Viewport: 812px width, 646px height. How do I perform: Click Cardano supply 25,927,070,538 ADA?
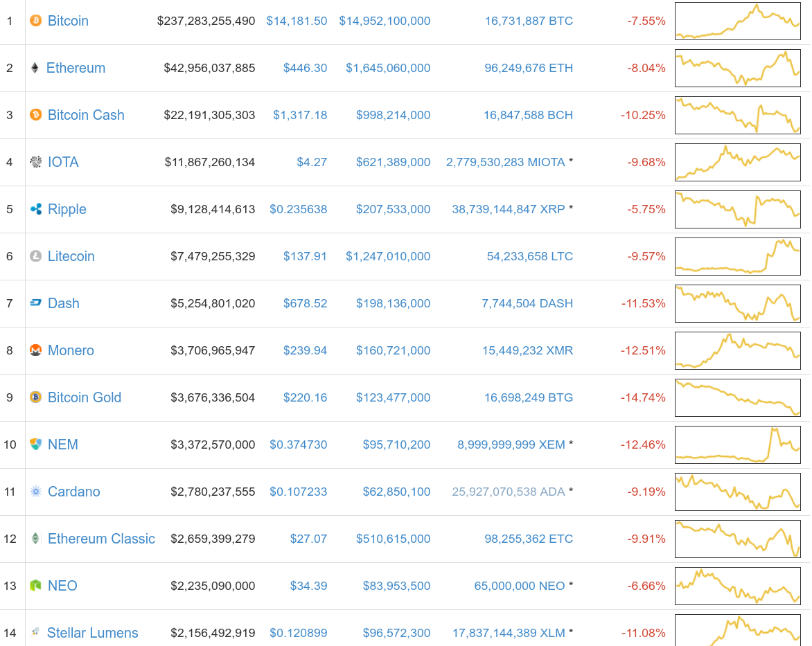point(509,492)
